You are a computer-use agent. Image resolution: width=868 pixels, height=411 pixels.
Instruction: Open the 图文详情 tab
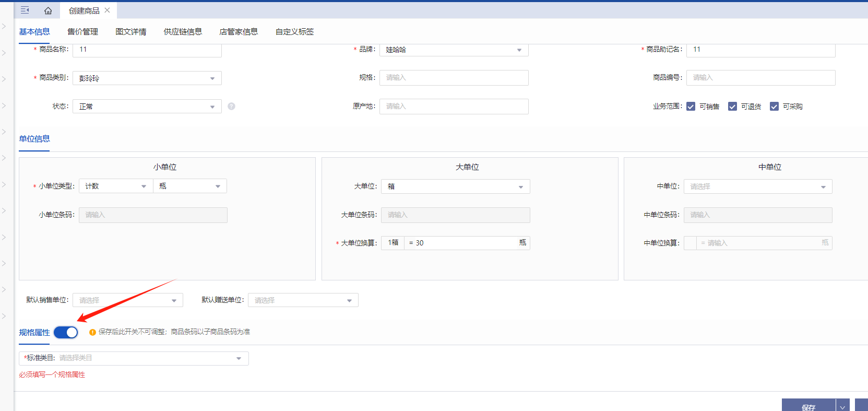130,32
